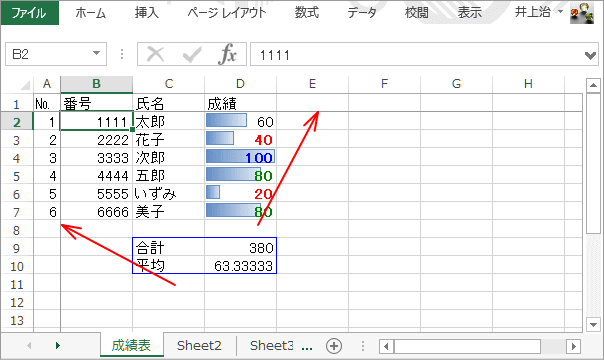Click the cancel X formula button
The height and width of the screenshot is (360, 604).
pos(156,54)
